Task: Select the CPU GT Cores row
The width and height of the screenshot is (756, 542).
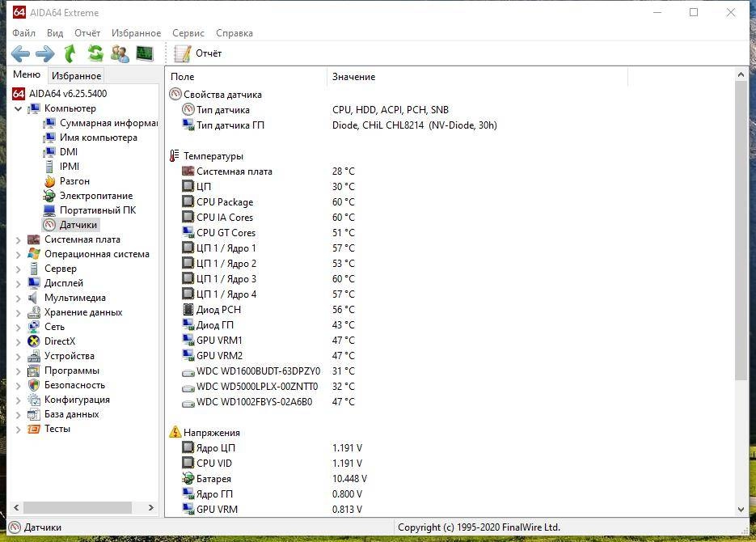Action: (268, 233)
